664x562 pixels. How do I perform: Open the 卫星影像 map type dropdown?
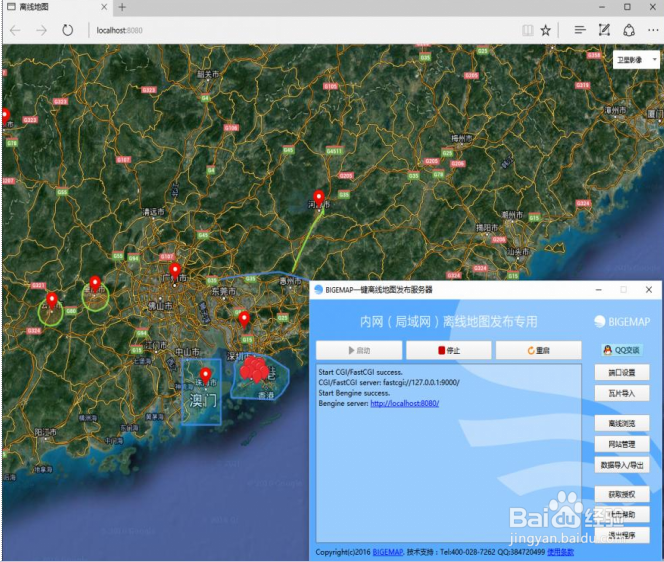(x=636, y=60)
